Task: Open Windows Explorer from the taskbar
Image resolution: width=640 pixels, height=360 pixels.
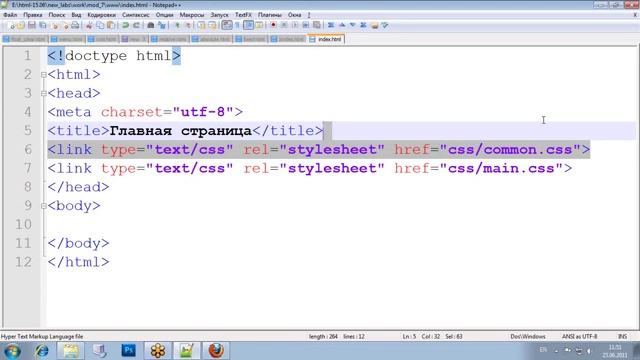Action: 71,351
